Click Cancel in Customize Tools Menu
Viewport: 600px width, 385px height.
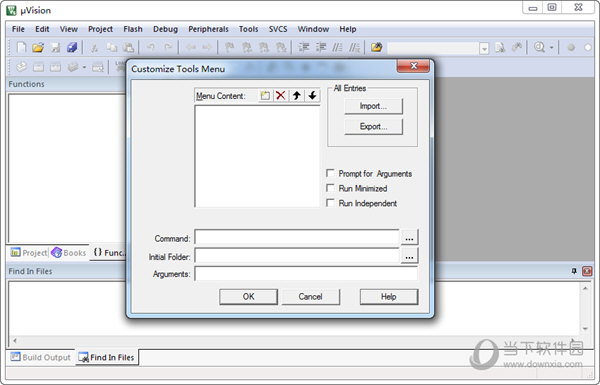tap(310, 297)
